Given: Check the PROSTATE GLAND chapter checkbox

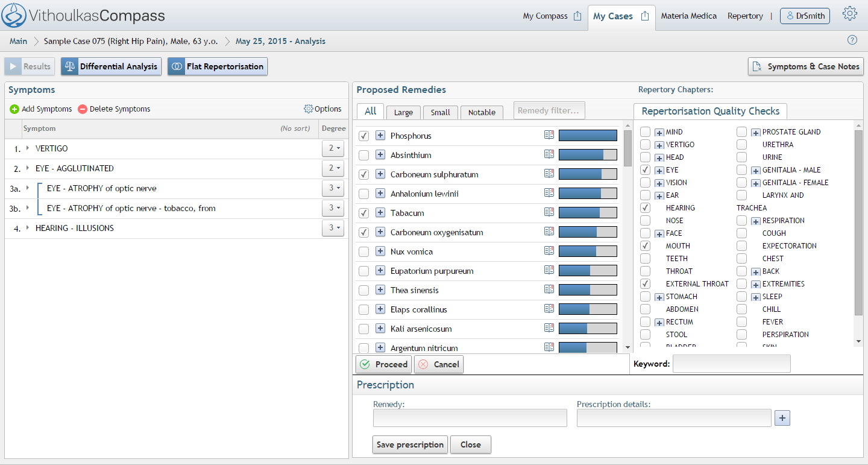Looking at the screenshot, I should pyautogui.click(x=741, y=131).
